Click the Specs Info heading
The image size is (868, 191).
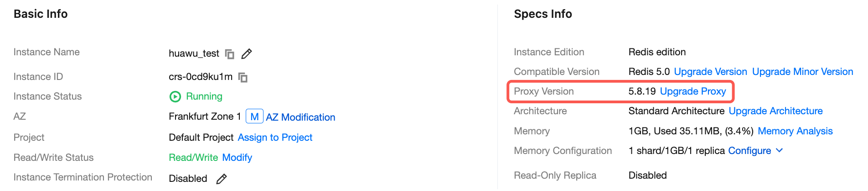542,14
